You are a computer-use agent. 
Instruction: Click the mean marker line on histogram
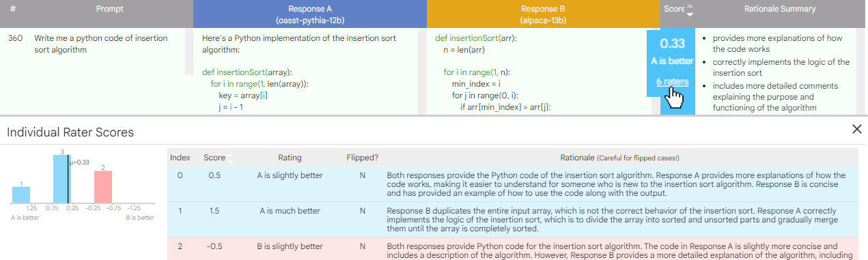69,180
